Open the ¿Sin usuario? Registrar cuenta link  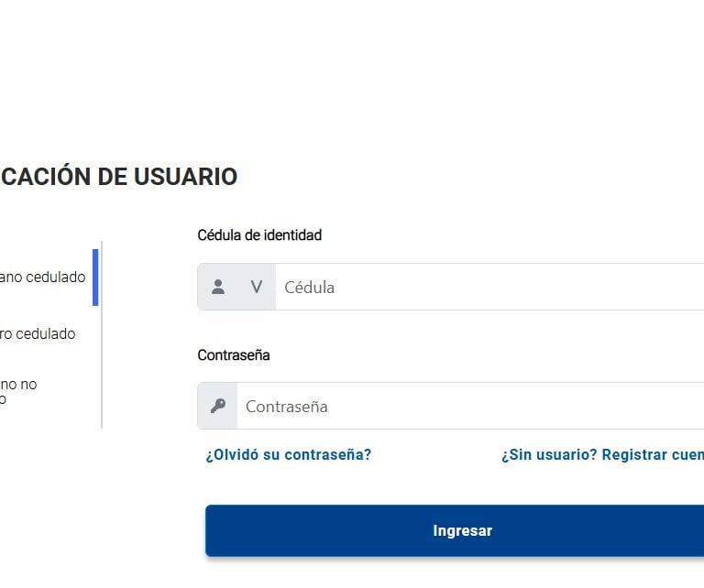click(602, 454)
